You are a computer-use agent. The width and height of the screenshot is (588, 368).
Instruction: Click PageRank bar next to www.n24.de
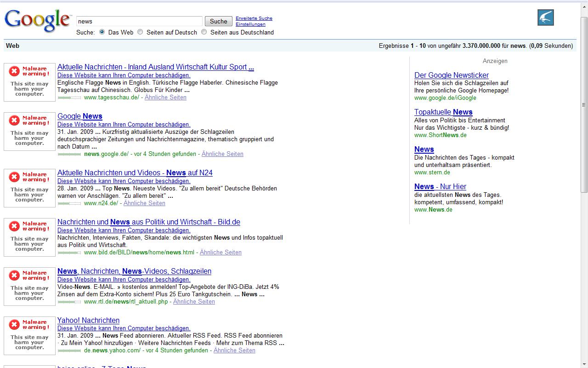click(69, 203)
